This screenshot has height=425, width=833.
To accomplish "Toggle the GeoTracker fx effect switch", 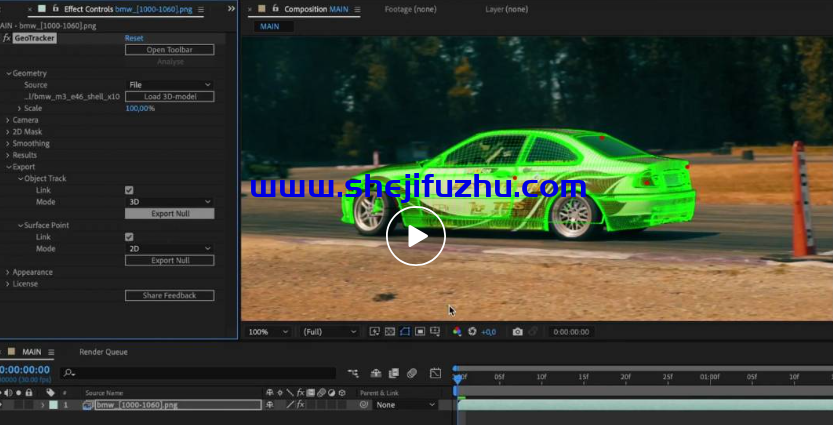I will (x=6, y=38).
